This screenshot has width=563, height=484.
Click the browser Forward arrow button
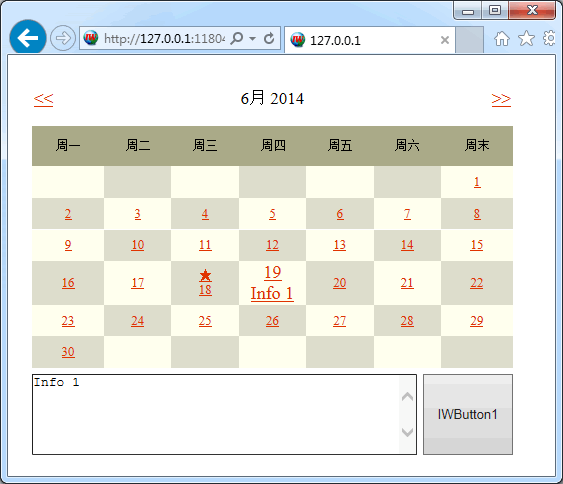point(63,38)
